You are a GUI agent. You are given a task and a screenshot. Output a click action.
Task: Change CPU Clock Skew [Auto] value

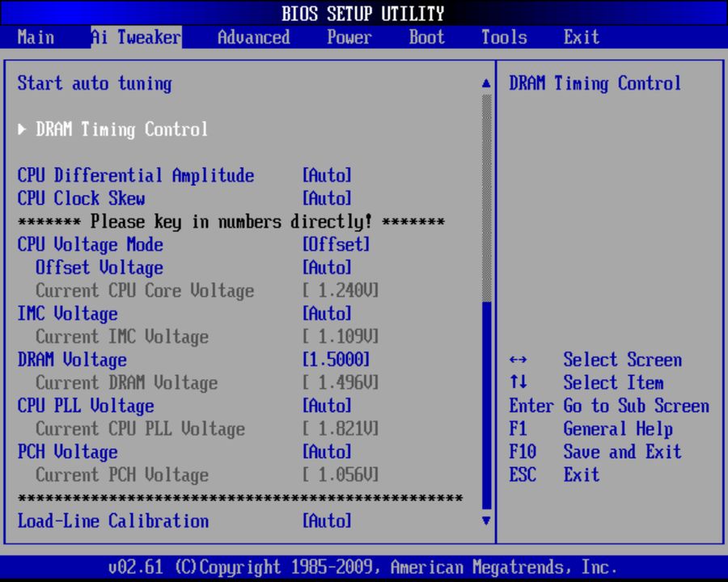coord(327,199)
